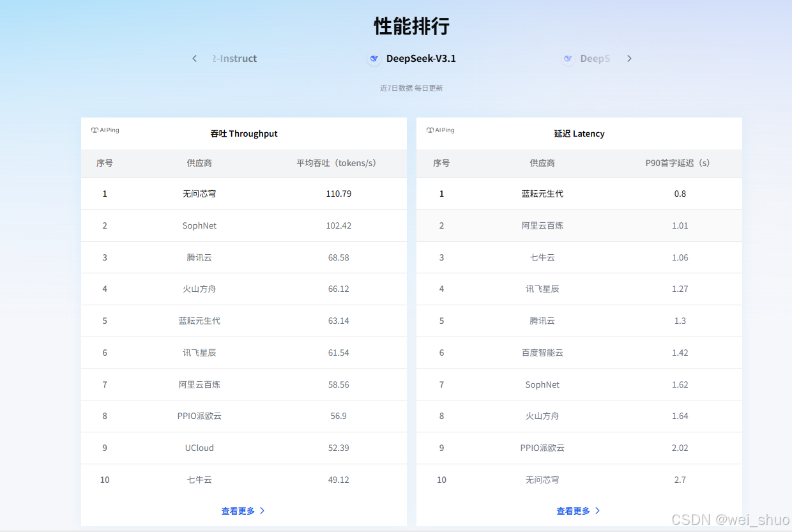Screen dimensions: 792x532
Task: Click the throughput value 49.12
Action: click(x=339, y=480)
